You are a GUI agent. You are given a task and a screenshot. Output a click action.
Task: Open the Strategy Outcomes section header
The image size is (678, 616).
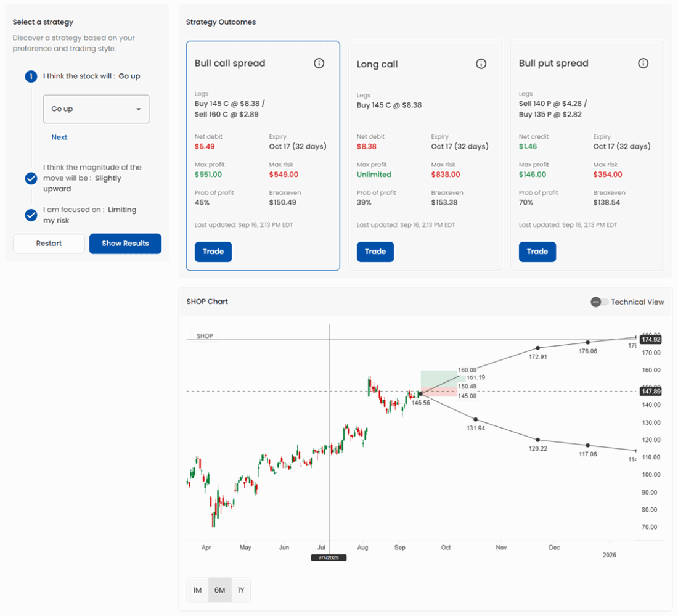coord(221,22)
